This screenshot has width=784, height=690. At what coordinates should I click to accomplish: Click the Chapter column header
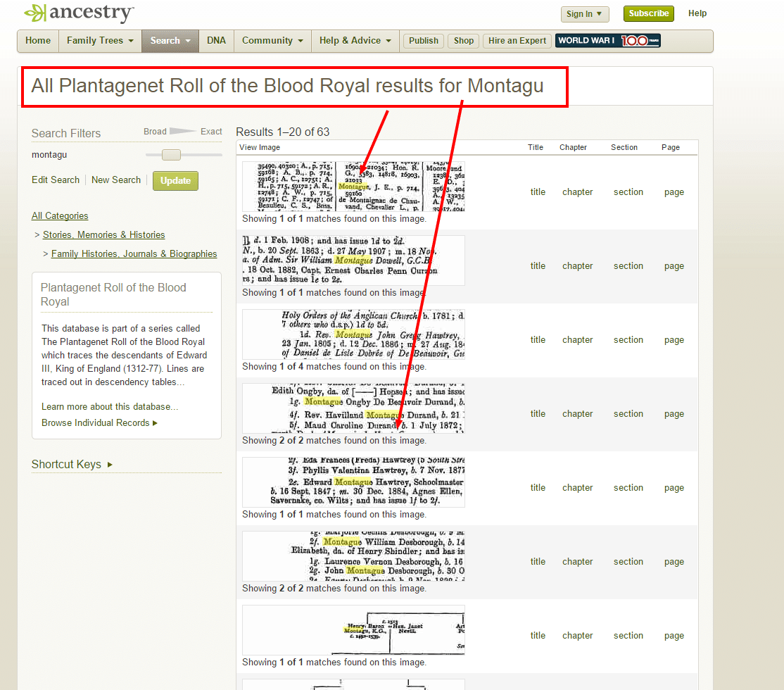(573, 147)
